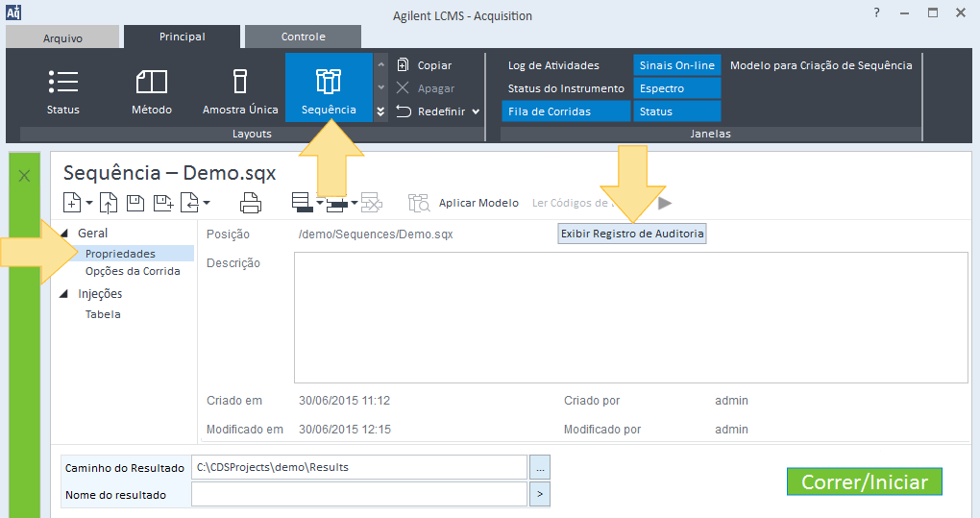Open dropdown next to the import icon
980x518 pixels.
tap(207, 203)
